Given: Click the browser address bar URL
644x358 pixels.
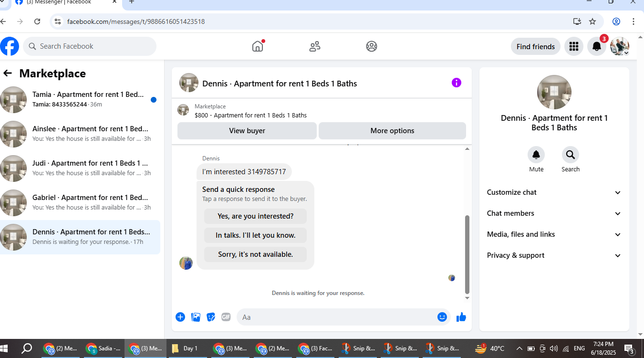Looking at the screenshot, I should [136, 21].
